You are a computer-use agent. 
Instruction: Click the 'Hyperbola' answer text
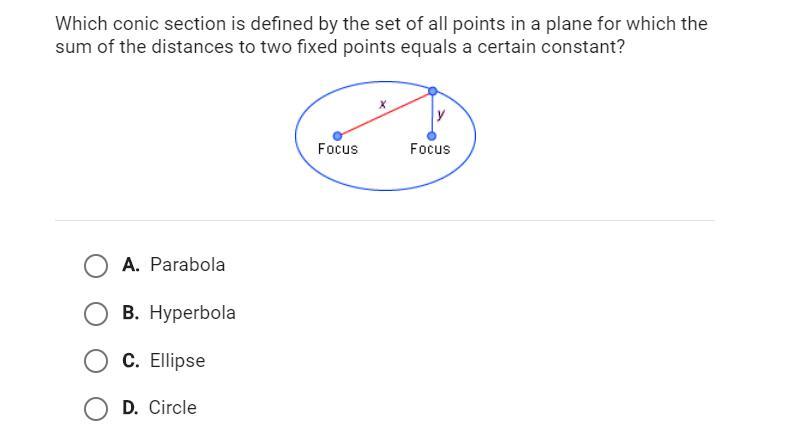tap(192, 313)
